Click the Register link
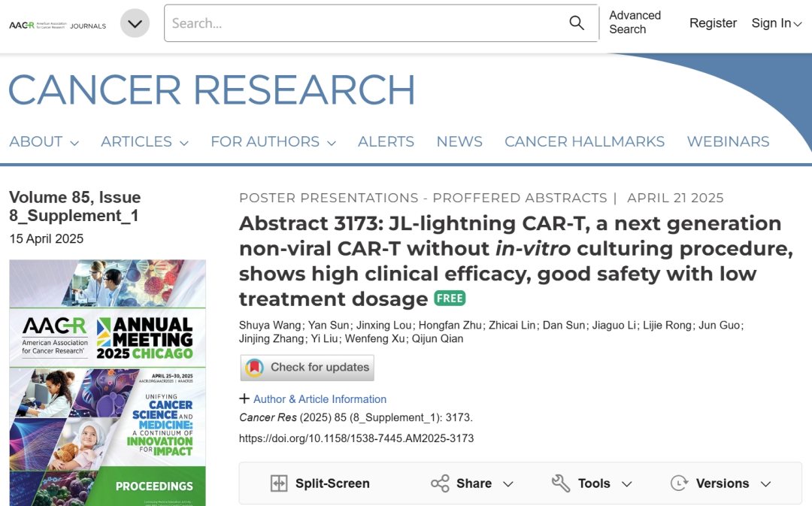This screenshot has width=812, height=506. point(713,23)
